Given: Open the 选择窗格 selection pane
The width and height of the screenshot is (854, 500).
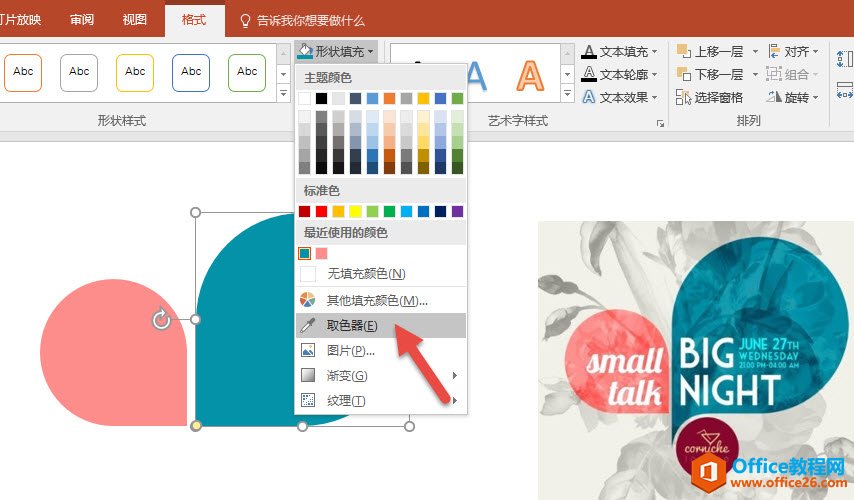Looking at the screenshot, I should 710,97.
